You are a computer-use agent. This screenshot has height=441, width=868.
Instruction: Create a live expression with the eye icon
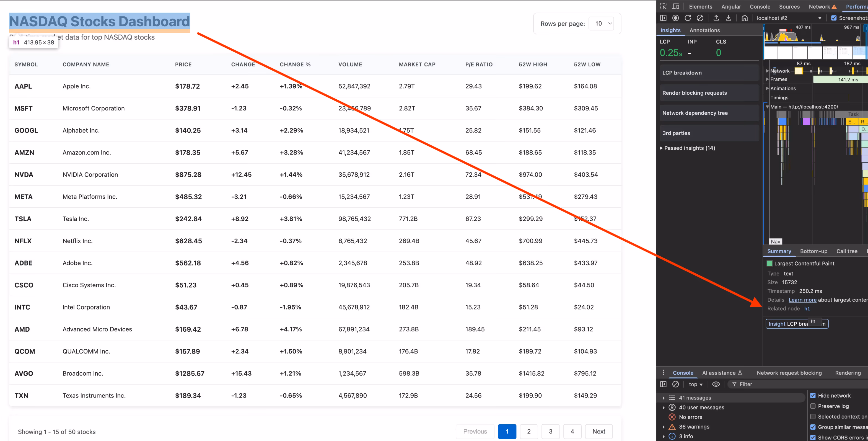(x=716, y=384)
